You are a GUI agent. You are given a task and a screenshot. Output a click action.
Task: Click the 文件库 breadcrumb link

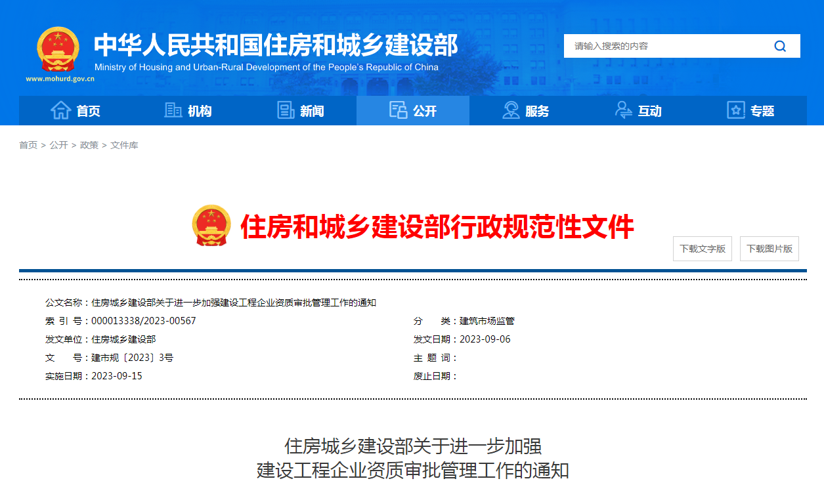124,144
